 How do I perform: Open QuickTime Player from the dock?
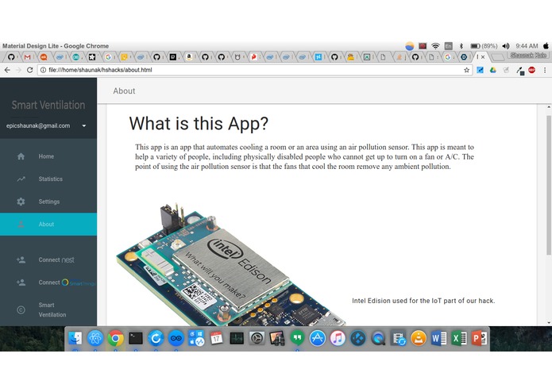tap(378, 339)
